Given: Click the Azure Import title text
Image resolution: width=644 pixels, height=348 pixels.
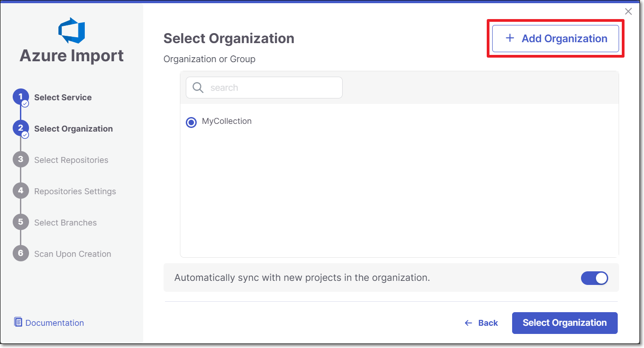Looking at the screenshot, I should [72, 56].
